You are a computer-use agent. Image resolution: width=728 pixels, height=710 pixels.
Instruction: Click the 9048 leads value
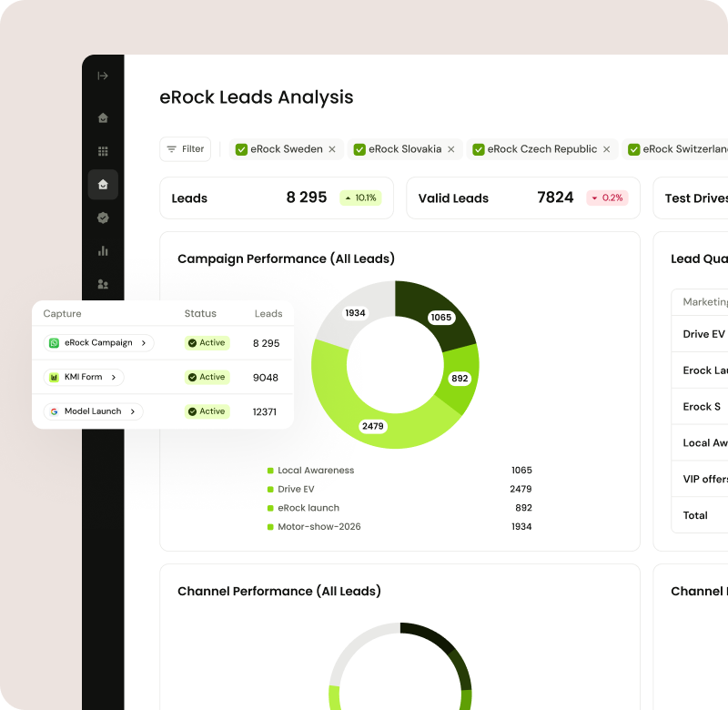click(x=266, y=378)
